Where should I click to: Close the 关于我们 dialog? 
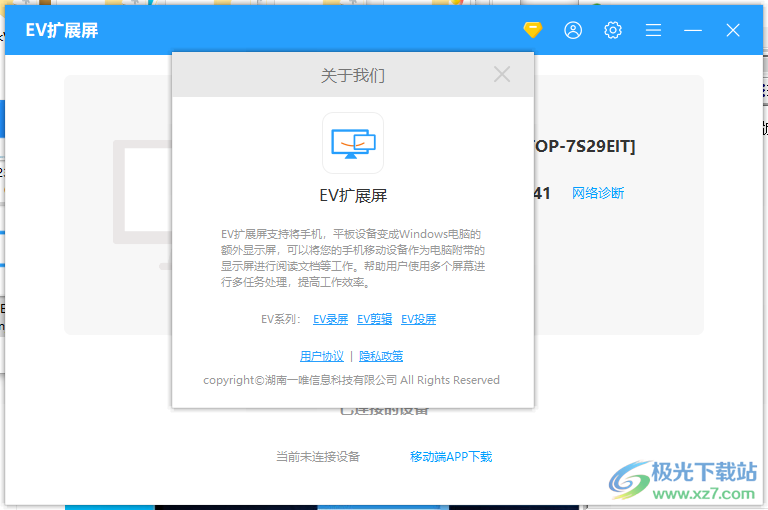pos(502,74)
